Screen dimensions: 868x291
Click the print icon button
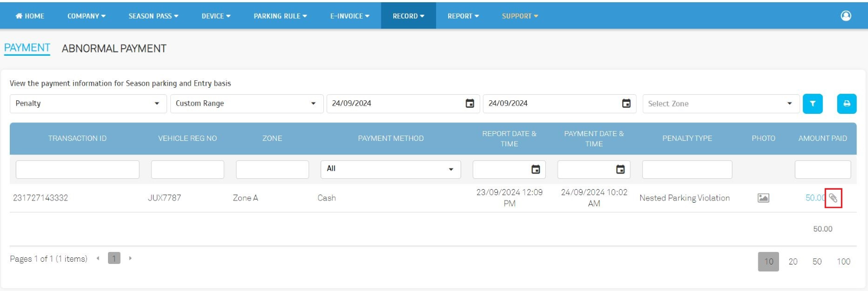click(846, 104)
